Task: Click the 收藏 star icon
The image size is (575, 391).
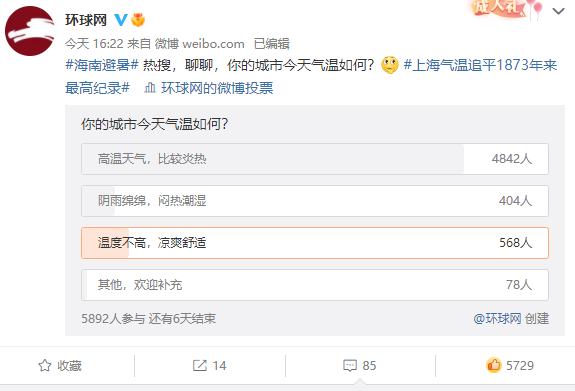Action: click(45, 366)
